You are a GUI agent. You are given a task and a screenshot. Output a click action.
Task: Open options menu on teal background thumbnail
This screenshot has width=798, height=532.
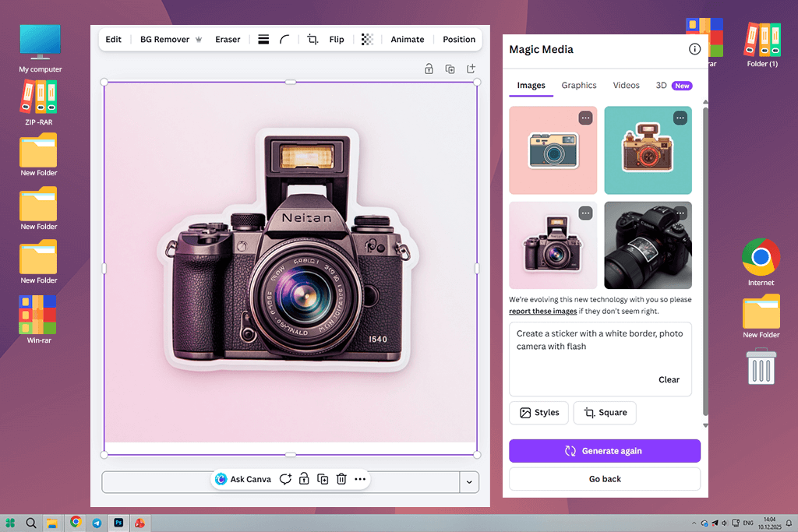tap(680, 118)
